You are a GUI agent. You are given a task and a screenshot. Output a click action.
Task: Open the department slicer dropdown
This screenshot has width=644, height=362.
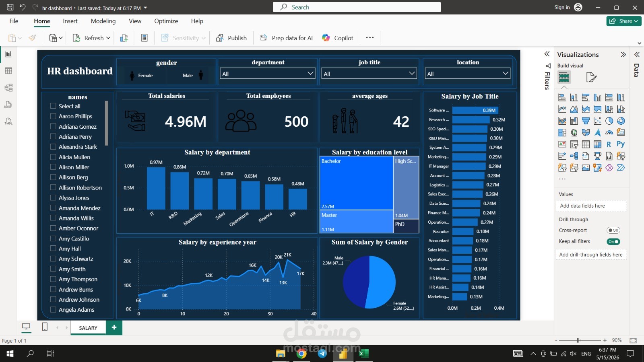(310, 73)
